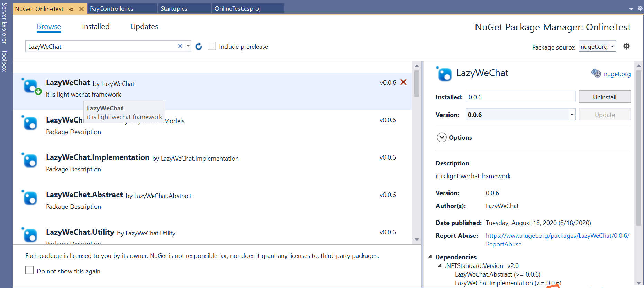Select the LazyWeChat package icon in list

pyautogui.click(x=31, y=86)
